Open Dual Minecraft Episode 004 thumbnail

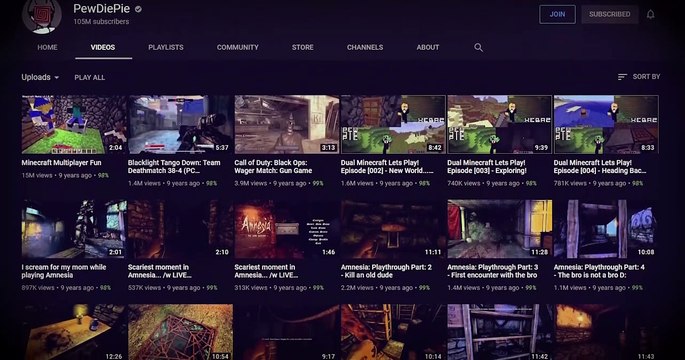pyautogui.click(x=606, y=125)
